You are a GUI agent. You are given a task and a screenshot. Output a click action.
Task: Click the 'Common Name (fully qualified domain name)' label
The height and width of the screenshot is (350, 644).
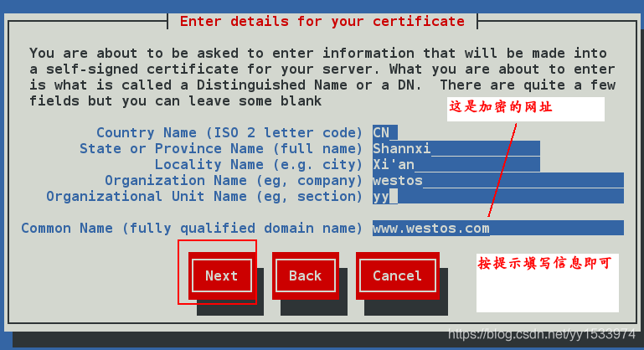tap(192, 229)
